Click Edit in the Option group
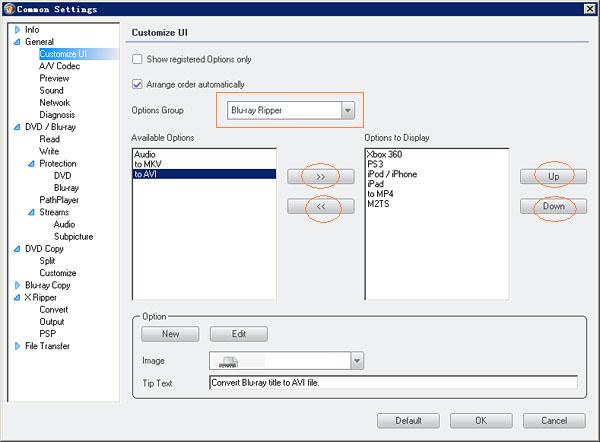This screenshot has height=442, width=600. (239, 334)
